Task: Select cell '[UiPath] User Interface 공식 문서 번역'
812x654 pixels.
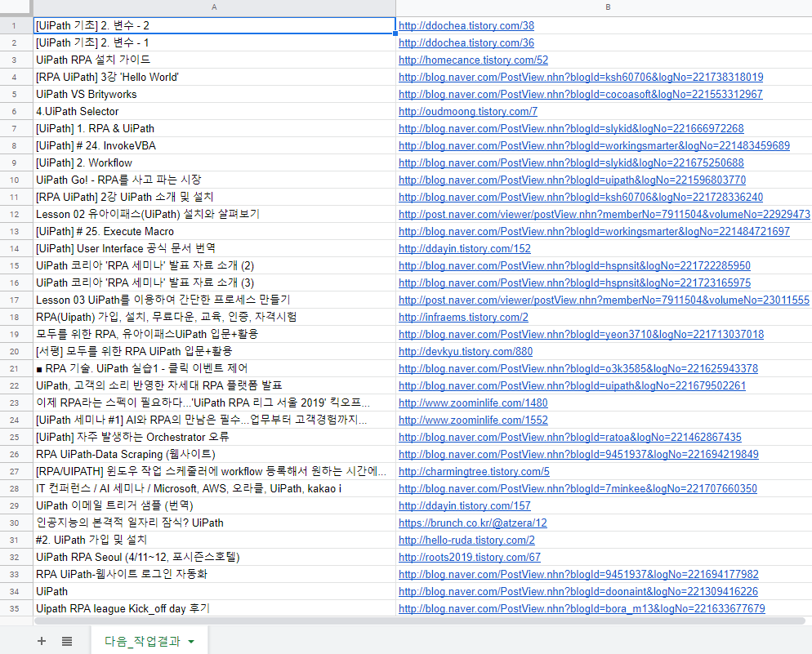Action: click(214, 248)
